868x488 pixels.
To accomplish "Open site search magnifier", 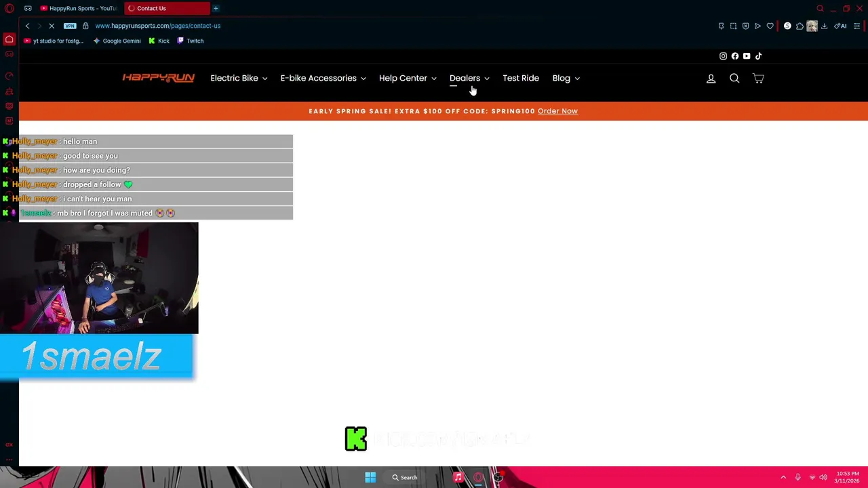I will pyautogui.click(x=734, y=79).
